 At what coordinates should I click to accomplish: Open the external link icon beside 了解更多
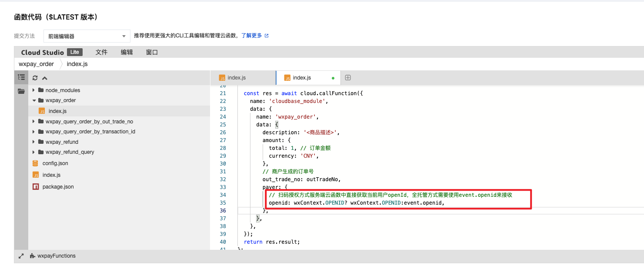click(x=267, y=36)
